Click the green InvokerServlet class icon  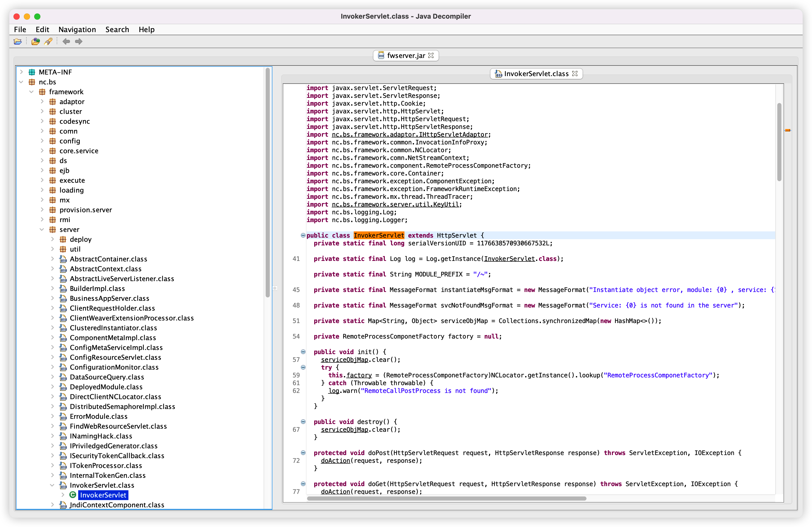73,495
